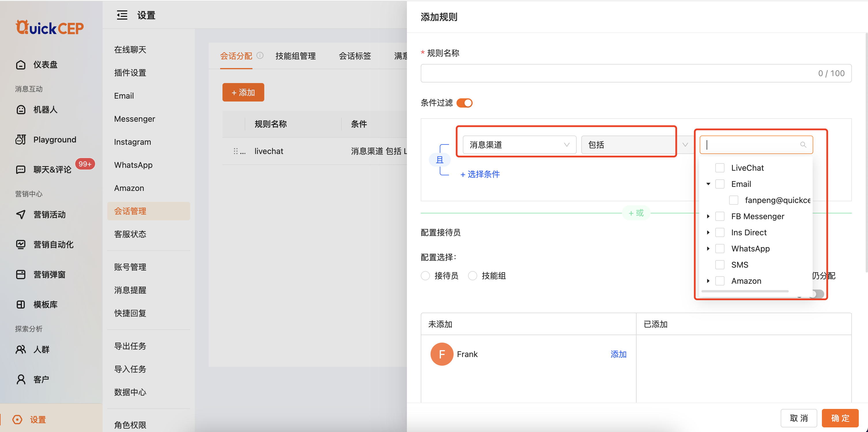Select the 技能组 radio button
Screen dimensions: 868x432
click(x=473, y=275)
